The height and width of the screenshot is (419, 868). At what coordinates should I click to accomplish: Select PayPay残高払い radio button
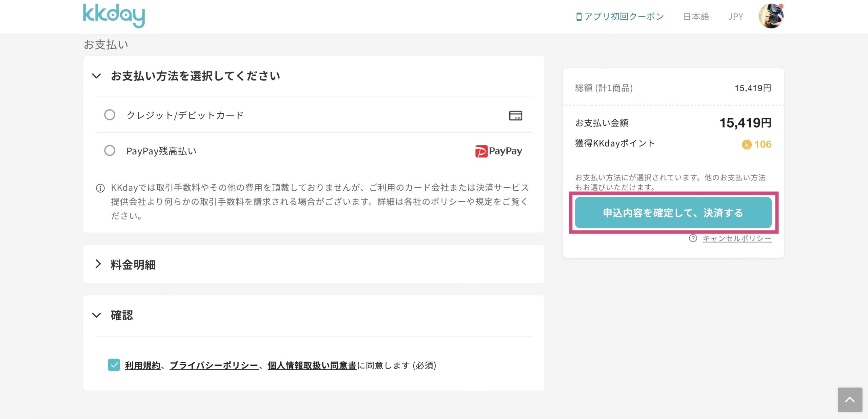pyautogui.click(x=110, y=151)
